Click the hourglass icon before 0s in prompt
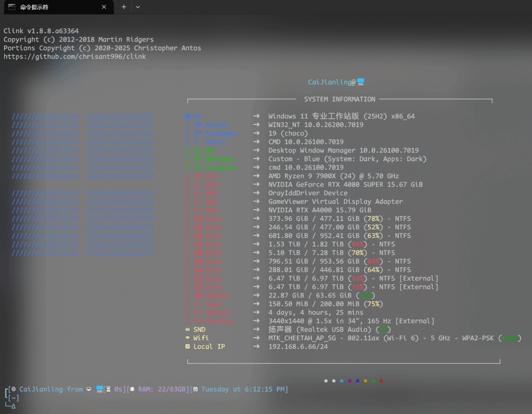 coord(109,389)
